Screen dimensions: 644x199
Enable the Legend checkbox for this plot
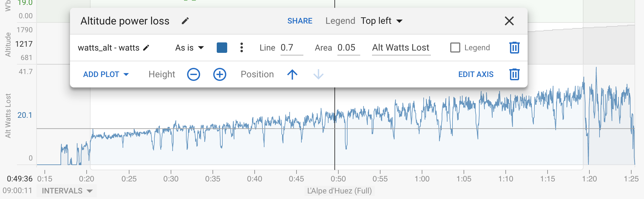tap(455, 48)
